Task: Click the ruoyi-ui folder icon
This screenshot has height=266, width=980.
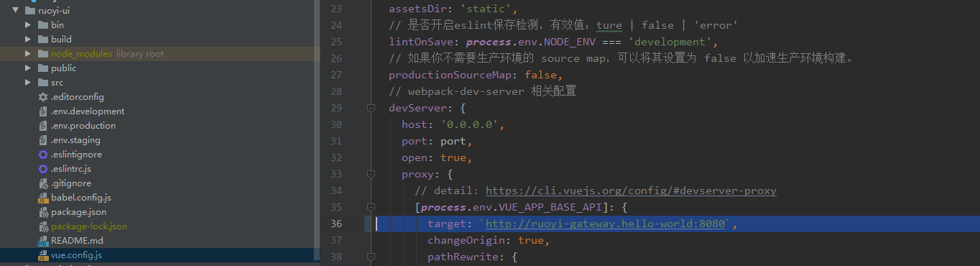Action: click(x=30, y=11)
